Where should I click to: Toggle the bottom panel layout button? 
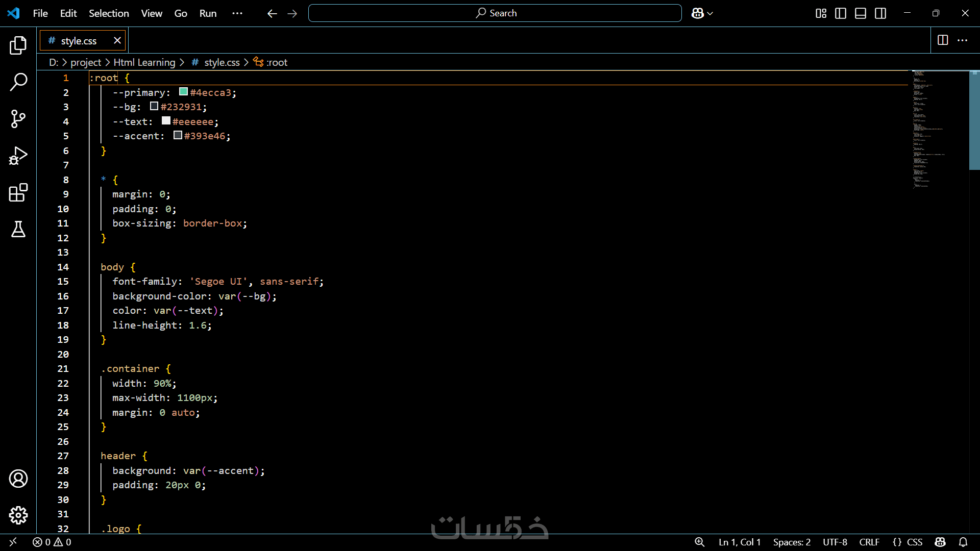click(861, 13)
